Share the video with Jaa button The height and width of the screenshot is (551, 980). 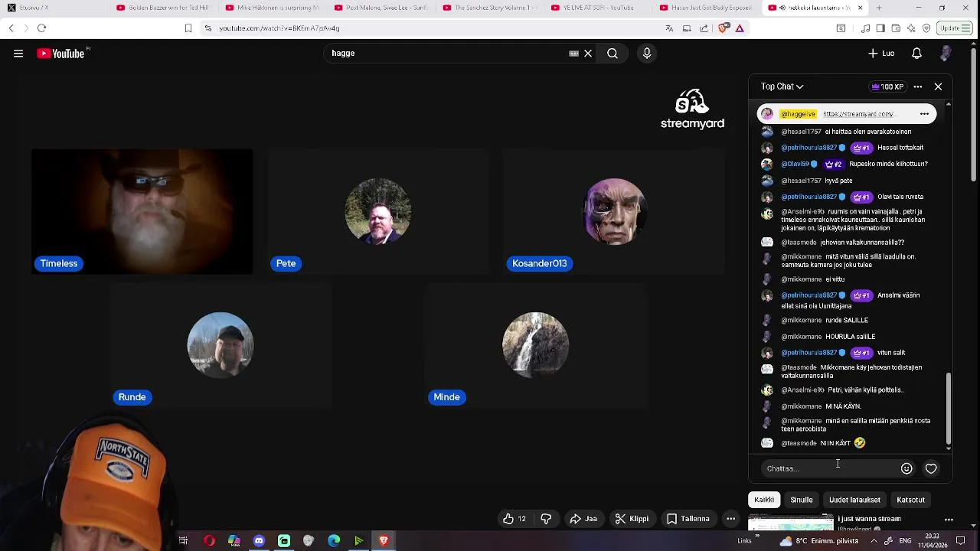(x=583, y=519)
